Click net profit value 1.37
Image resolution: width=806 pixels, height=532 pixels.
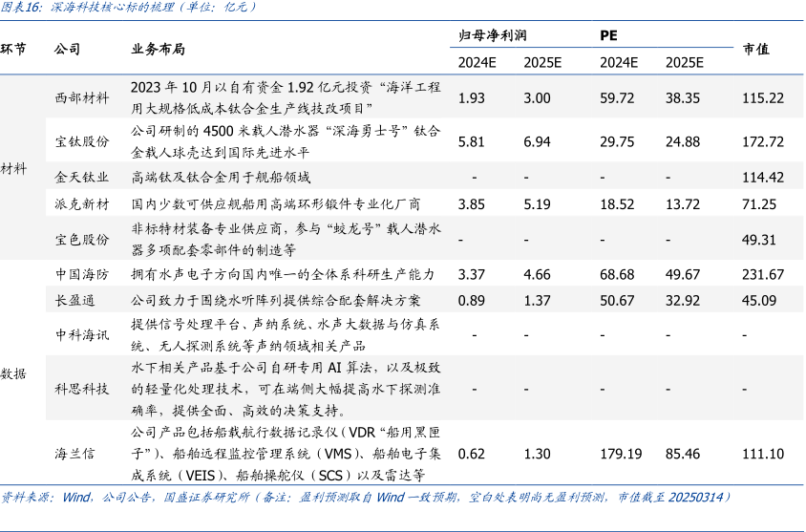pyautogui.click(x=537, y=300)
